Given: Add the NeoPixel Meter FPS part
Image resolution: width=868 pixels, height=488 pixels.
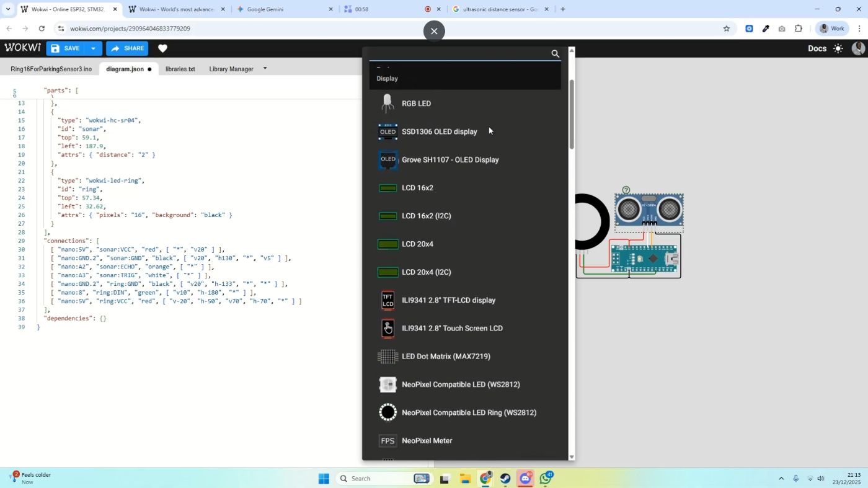Looking at the screenshot, I should [x=427, y=441].
